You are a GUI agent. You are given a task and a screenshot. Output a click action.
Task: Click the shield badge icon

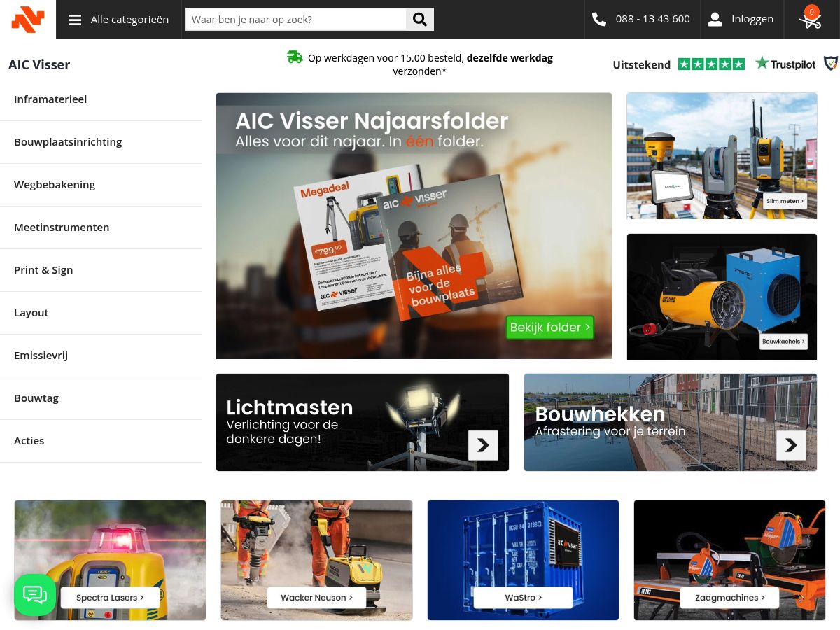click(831, 64)
